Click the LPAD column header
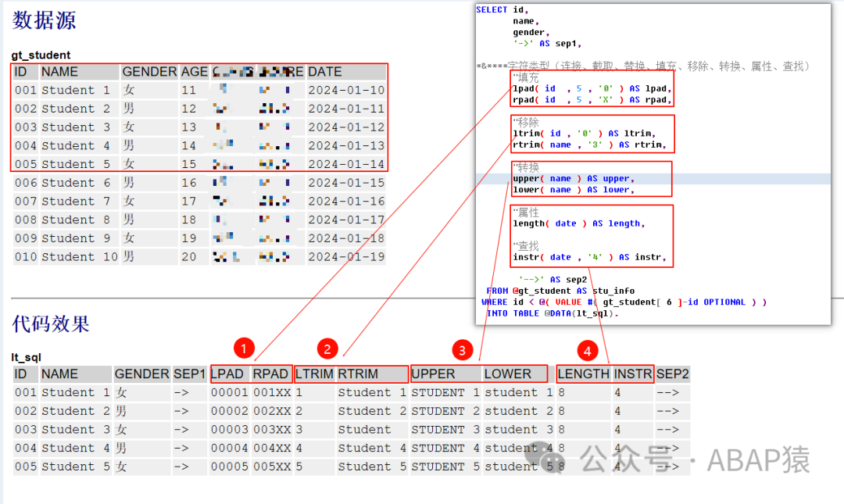The height and width of the screenshot is (504, 844). (227, 374)
